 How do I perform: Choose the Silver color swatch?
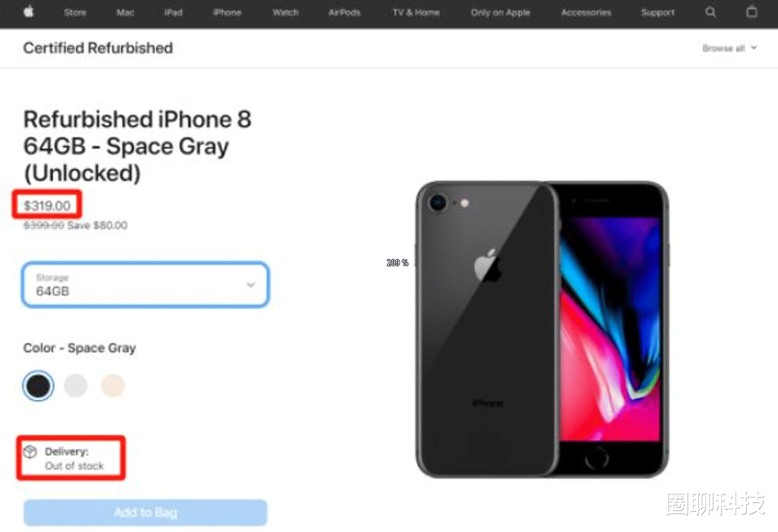[x=76, y=386]
